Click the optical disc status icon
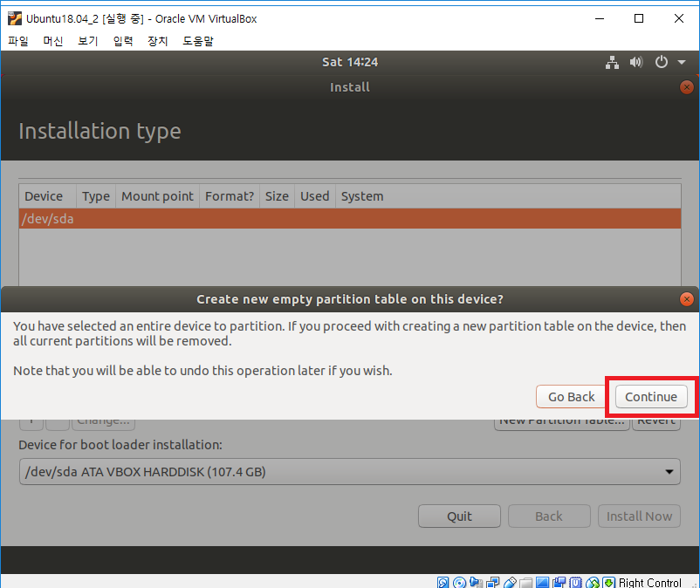Viewport: 700px width, 588px height. tap(459, 582)
